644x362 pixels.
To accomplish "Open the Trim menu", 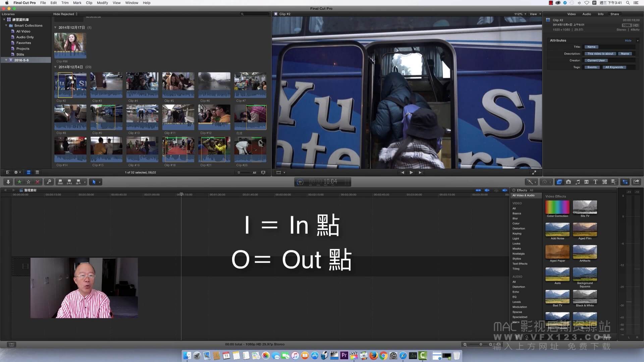I will [65, 3].
